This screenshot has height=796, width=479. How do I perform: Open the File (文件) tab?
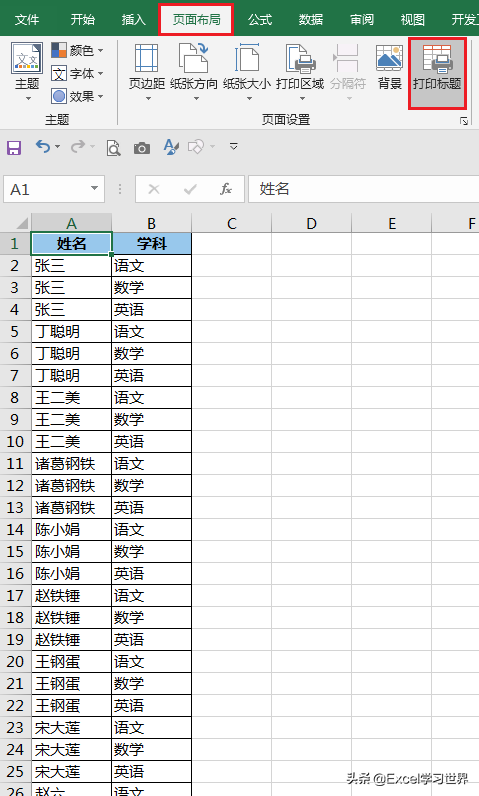pos(27,19)
